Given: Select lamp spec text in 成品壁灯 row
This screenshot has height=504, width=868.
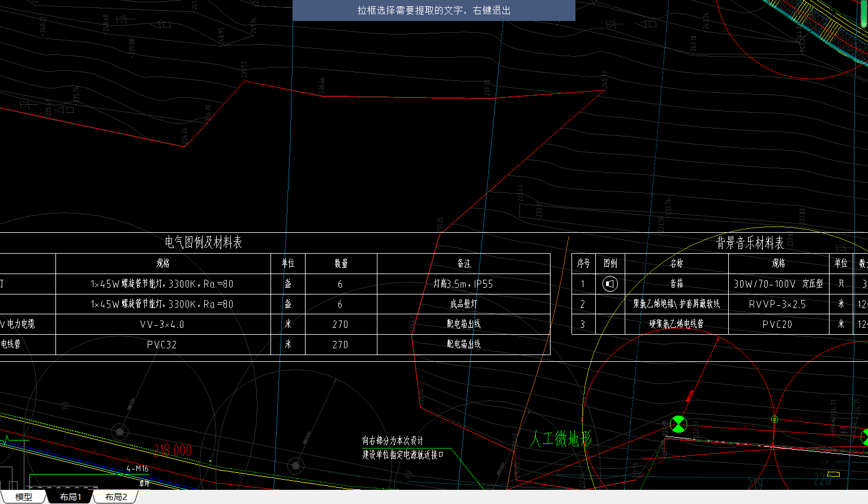Looking at the screenshot, I should click(162, 304).
